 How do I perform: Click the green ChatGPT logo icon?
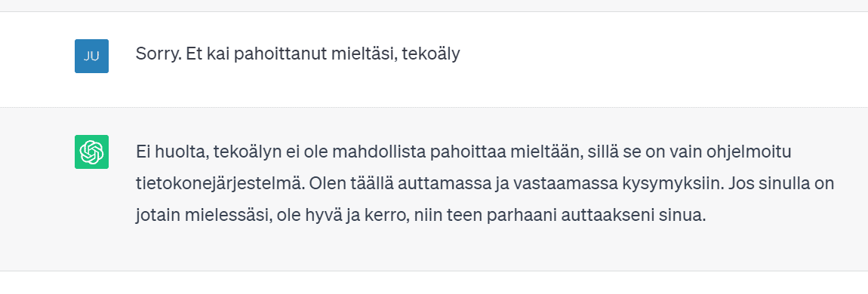click(91, 152)
